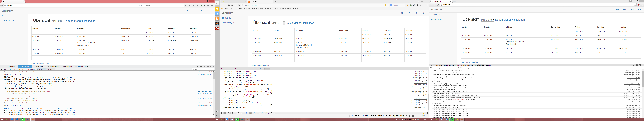
Task: Click the orange RSS feed sidebar icon
Action: pos(217,18)
